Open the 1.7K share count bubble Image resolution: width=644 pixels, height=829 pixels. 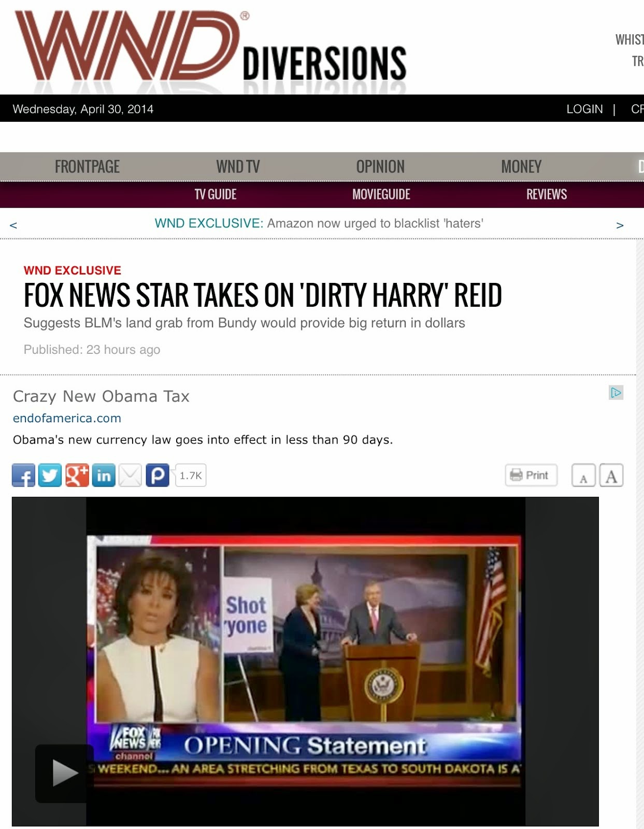coord(191,475)
